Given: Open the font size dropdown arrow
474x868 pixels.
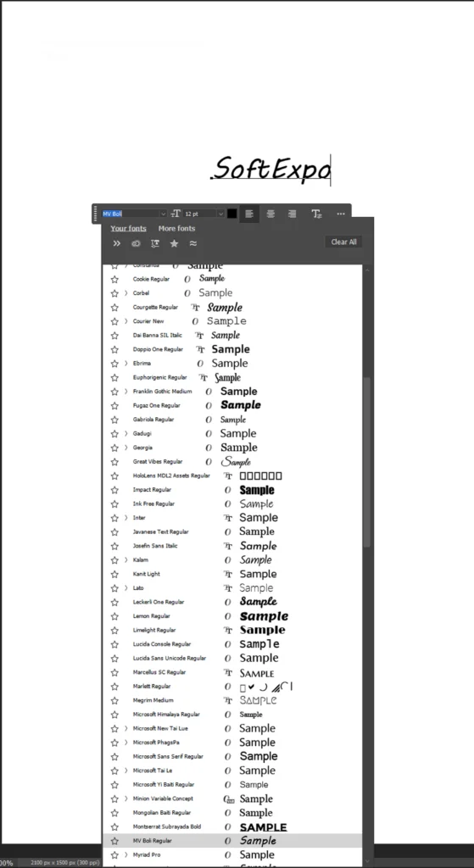Looking at the screenshot, I should pos(220,214).
